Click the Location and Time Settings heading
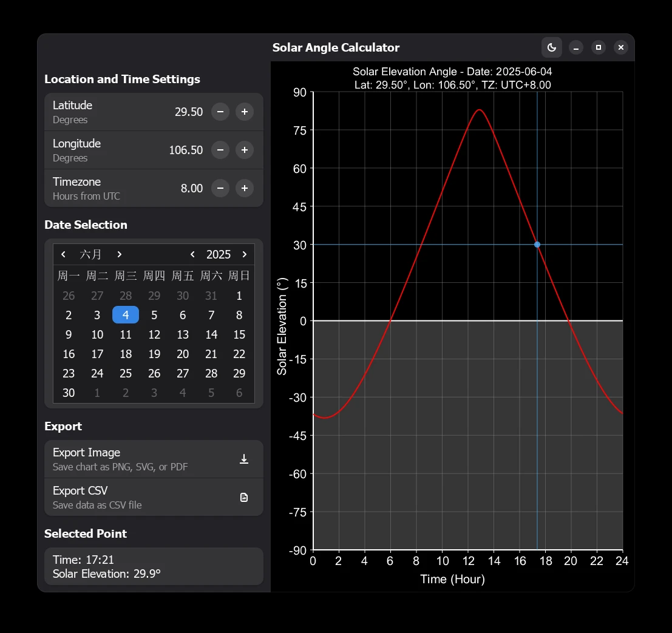 (x=122, y=80)
